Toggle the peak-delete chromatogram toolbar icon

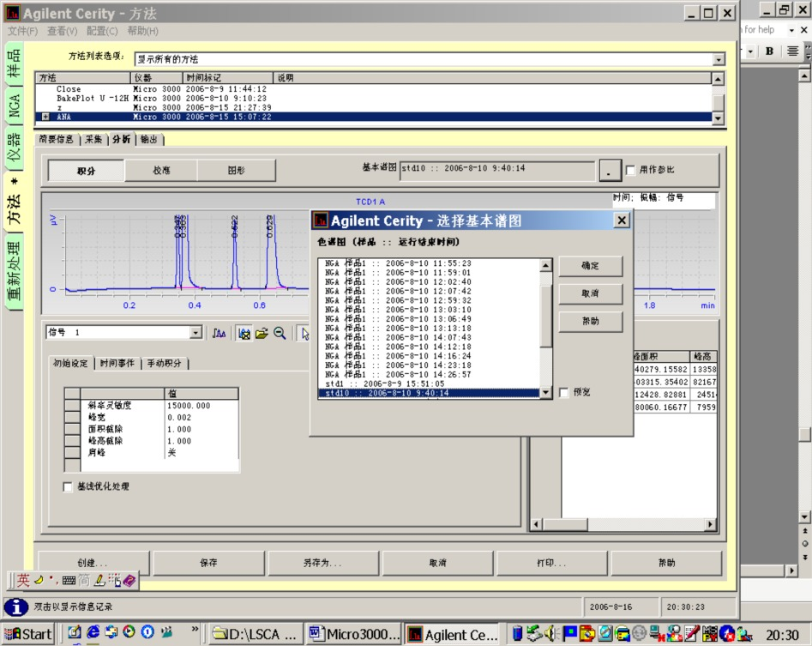[x=244, y=333]
